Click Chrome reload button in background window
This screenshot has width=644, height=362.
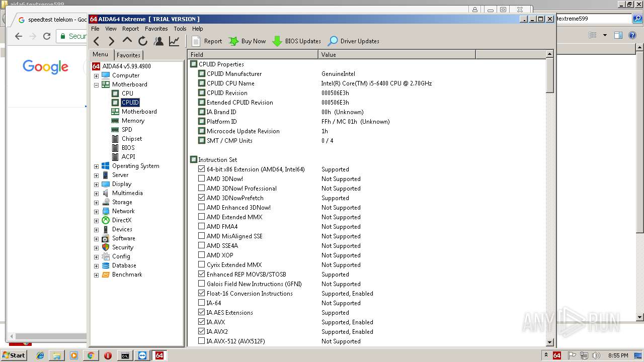47,36
